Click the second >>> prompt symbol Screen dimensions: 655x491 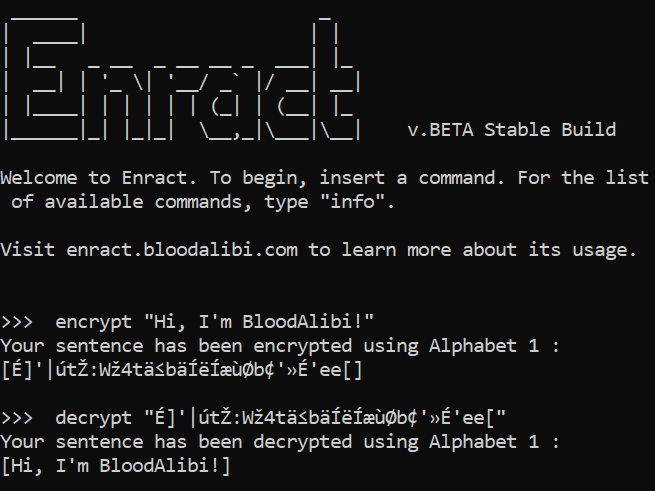17,418
